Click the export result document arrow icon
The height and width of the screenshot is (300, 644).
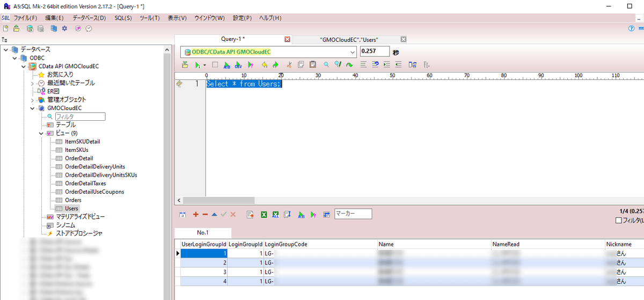point(250,214)
